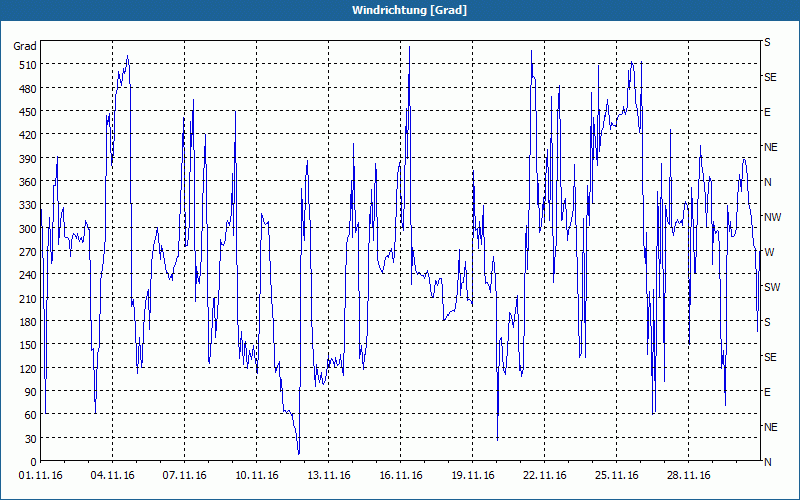Click the date label 25.11.16
Image resolution: width=800 pixels, height=500 pixels.
tap(616, 476)
